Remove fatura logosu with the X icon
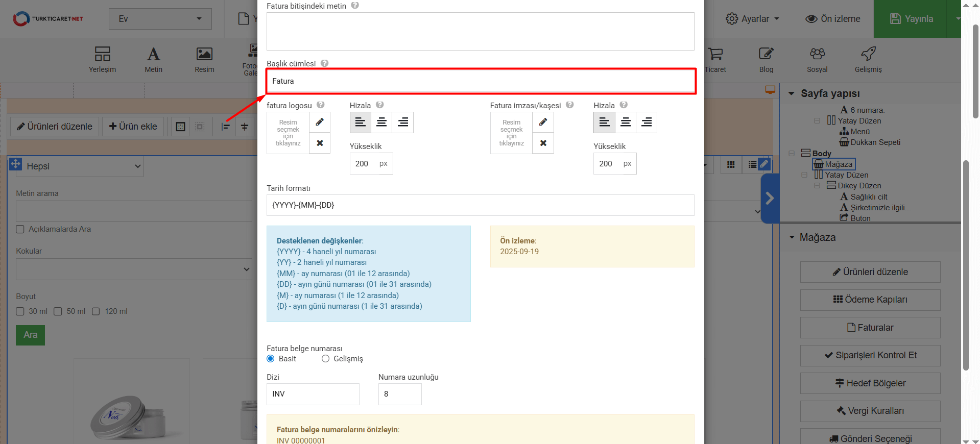The width and height of the screenshot is (980, 444). pos(320,143)
